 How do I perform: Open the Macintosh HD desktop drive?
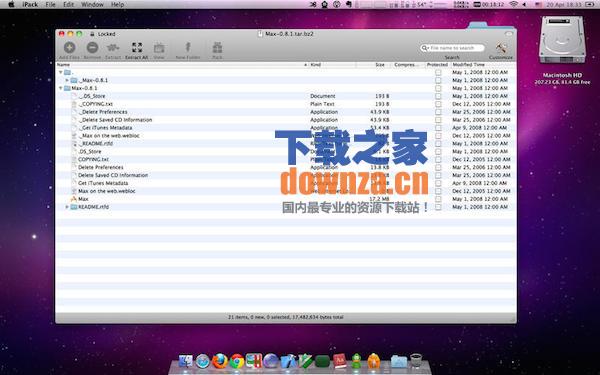pyautogui.click(x=562, y=40)
